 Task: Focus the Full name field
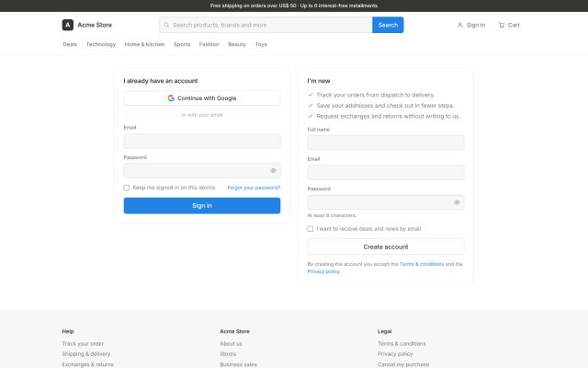point(386,143)
